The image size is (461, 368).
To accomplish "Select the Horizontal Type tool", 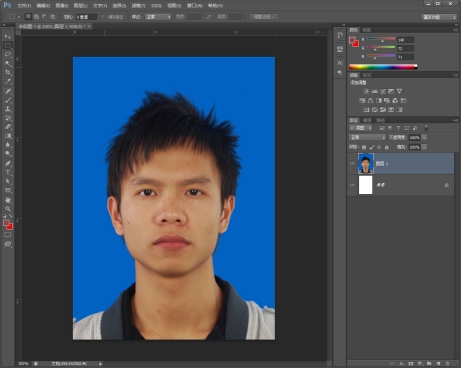I will click(8, 173).
